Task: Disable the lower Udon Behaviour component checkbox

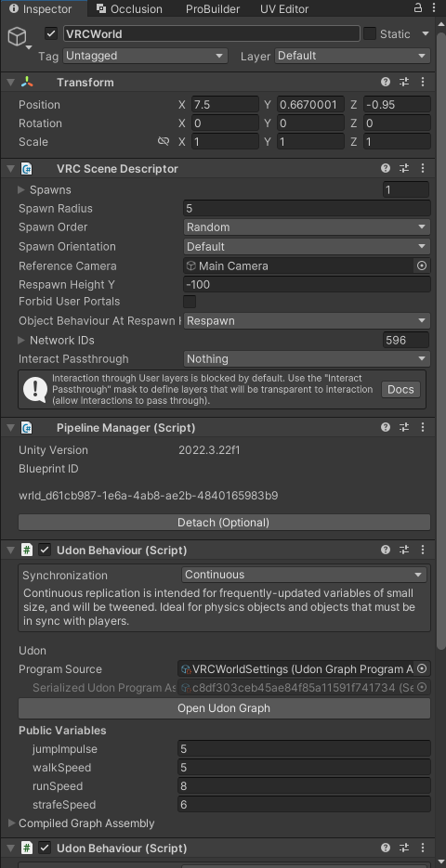Action: (45, 848)
